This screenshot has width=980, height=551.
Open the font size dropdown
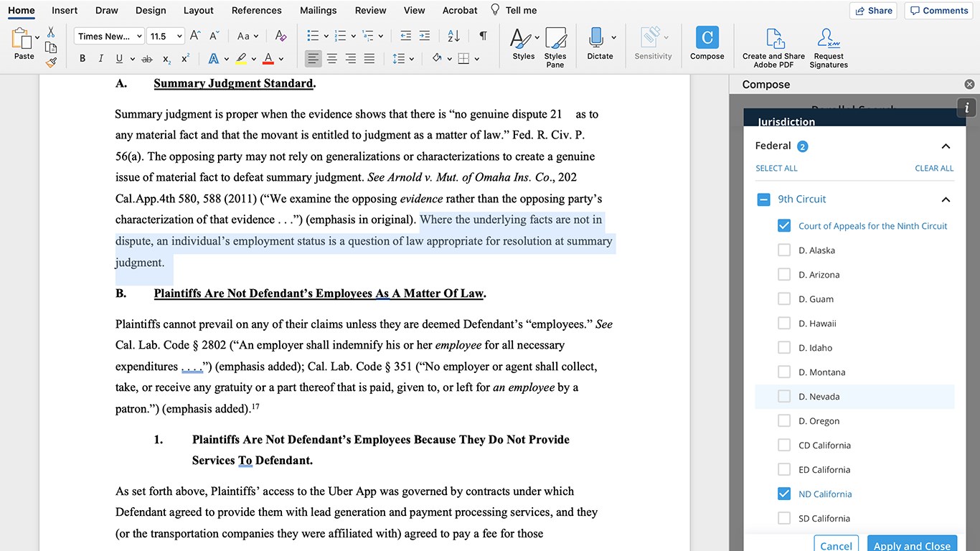coord(179,37)
